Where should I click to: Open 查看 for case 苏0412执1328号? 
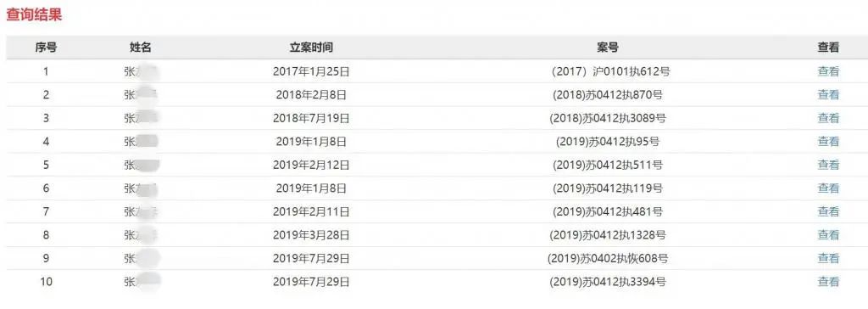(828, 234)
